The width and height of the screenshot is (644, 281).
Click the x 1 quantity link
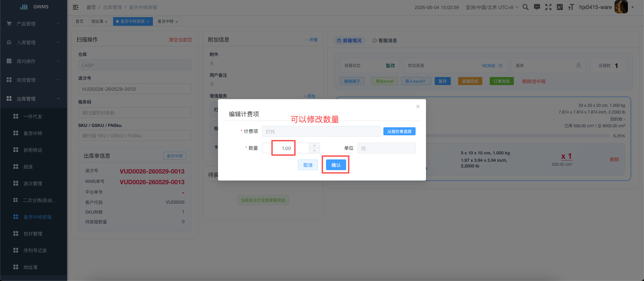(567, 156)
